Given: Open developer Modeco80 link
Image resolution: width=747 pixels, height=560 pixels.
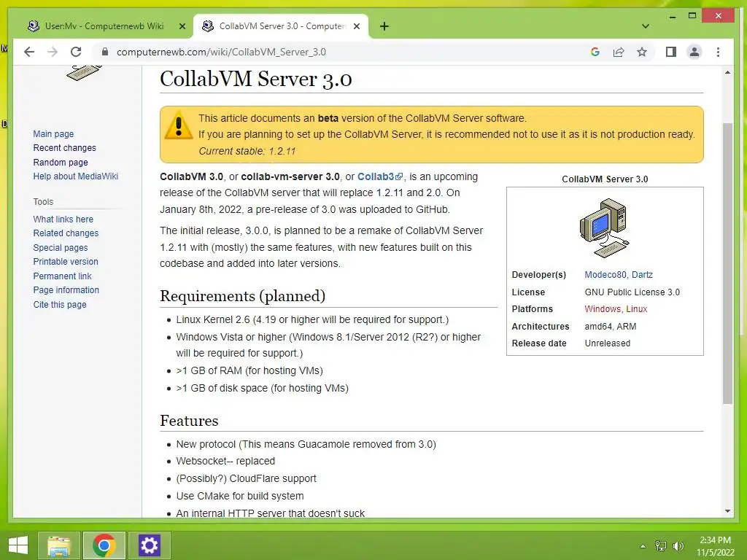Looking at the screenshot, I should tap(605, 275).
